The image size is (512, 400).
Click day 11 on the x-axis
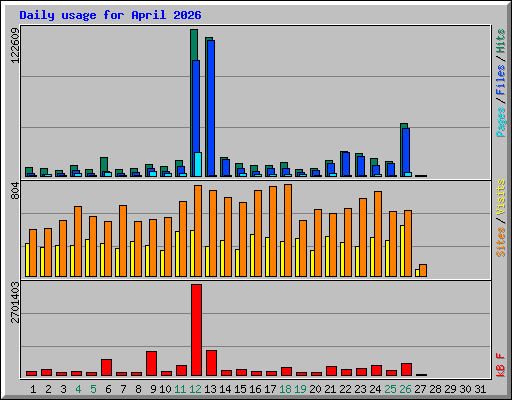click(180, 389)
